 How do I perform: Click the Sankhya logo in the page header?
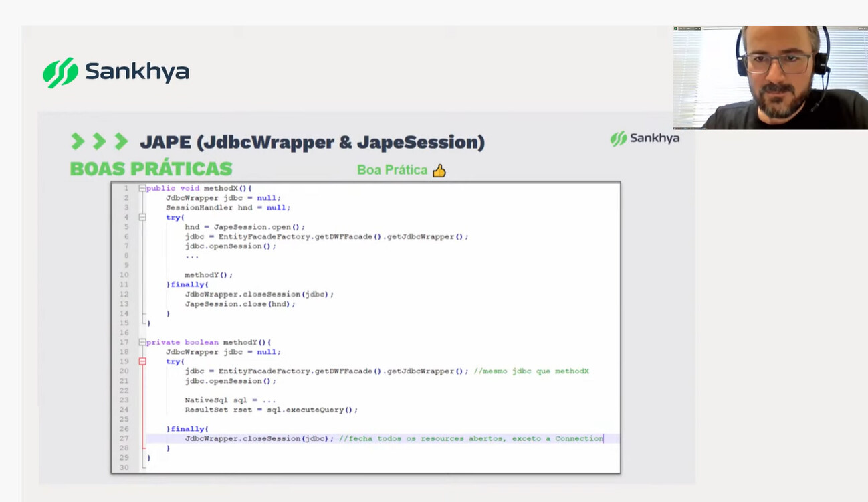(116, 72)
